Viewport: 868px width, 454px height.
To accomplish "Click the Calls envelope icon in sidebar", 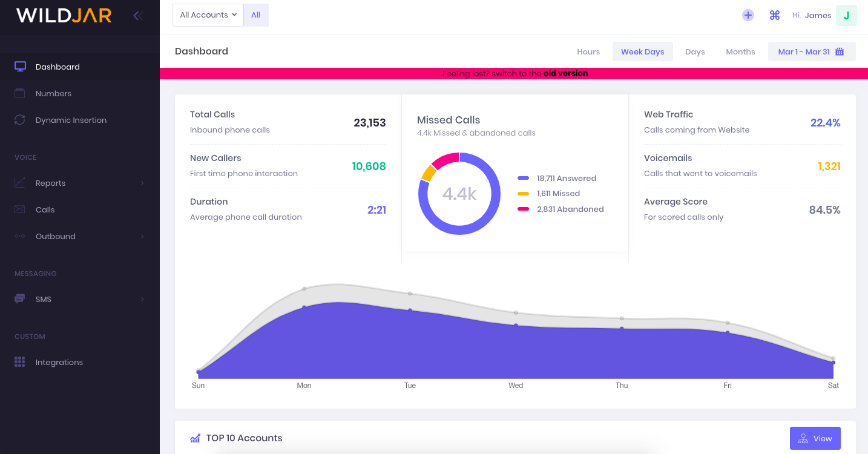I will pos(20,209).
